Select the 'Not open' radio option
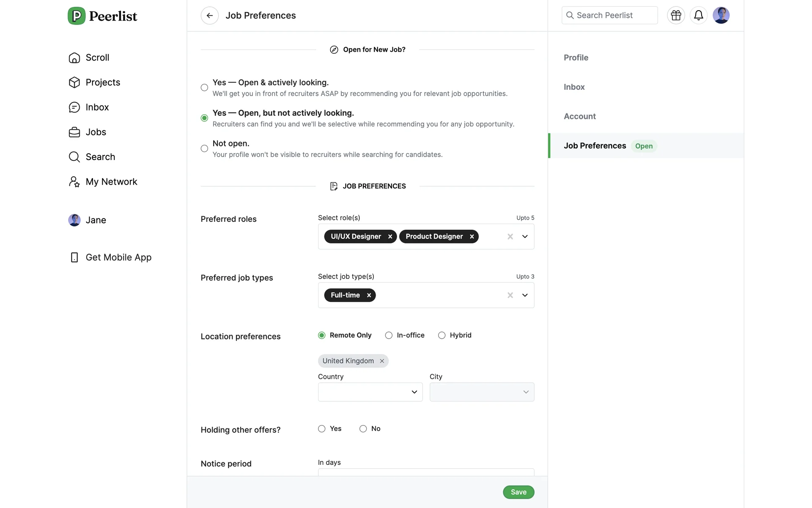Viewport: 812px width, 508px height. [x=204, y=149]
